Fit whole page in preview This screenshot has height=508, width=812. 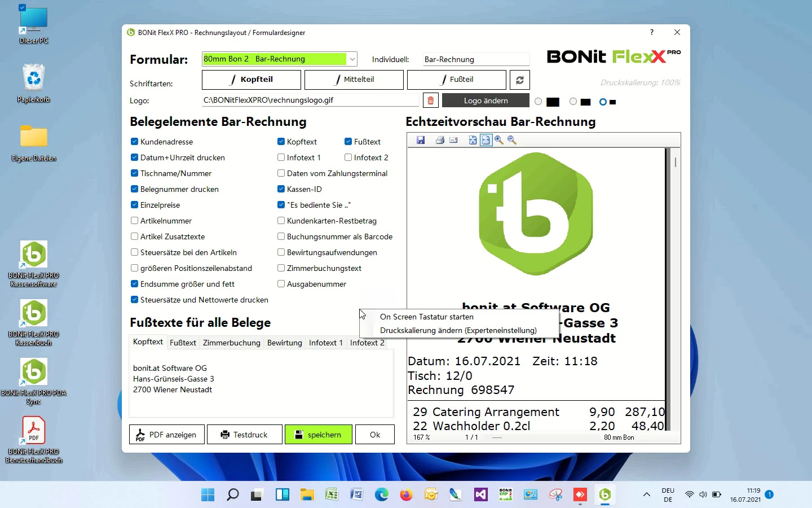click(x=473, y=140)
